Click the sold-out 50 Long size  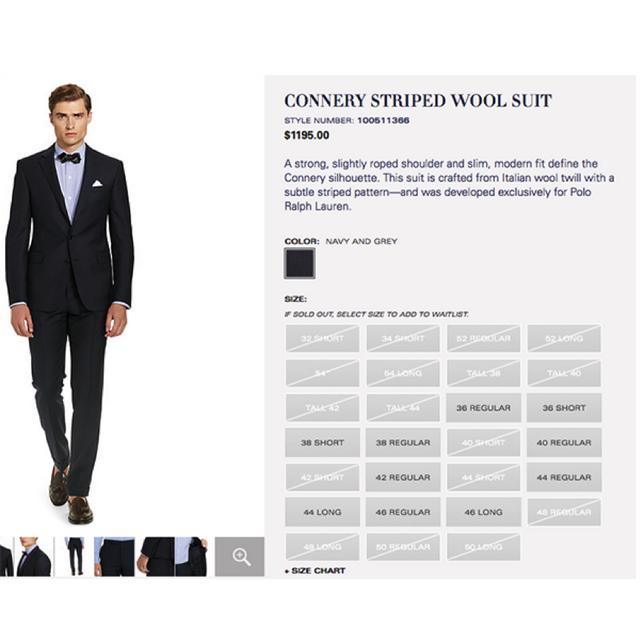click(x=483, y=547)
